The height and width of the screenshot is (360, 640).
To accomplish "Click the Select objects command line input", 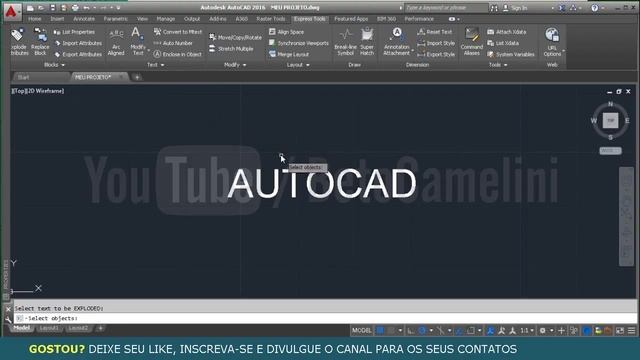I will point(324,318).
